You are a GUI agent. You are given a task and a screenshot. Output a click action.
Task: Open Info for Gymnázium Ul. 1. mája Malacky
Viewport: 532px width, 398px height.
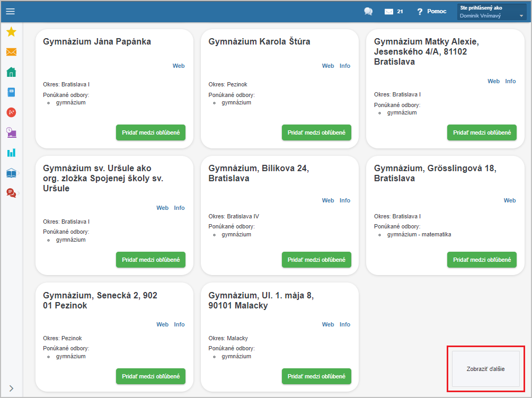click(x=345, y=324)
